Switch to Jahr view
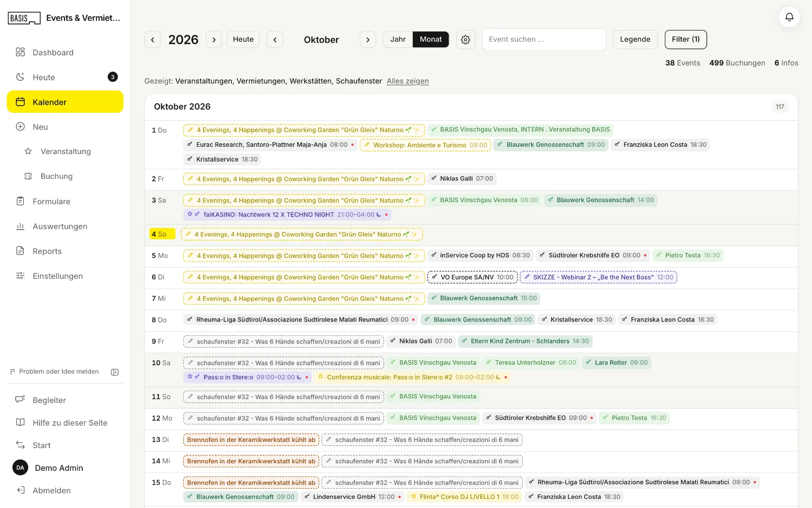The image size is (812, 508). 398,40
